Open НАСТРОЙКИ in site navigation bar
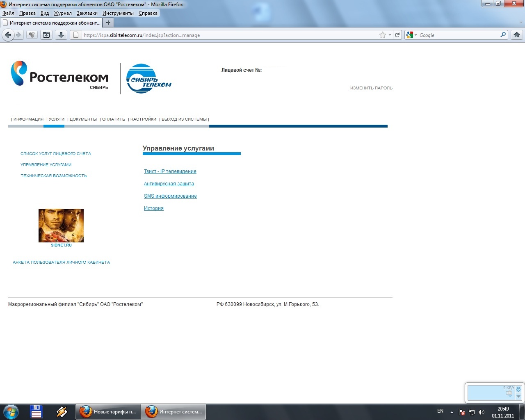Screen dimensions: 525x420 coord(144,119)
